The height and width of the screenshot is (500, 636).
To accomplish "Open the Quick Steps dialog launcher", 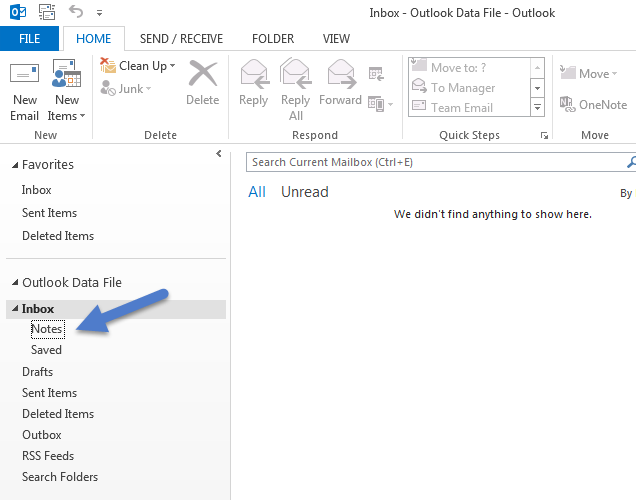I will [544, 136].
